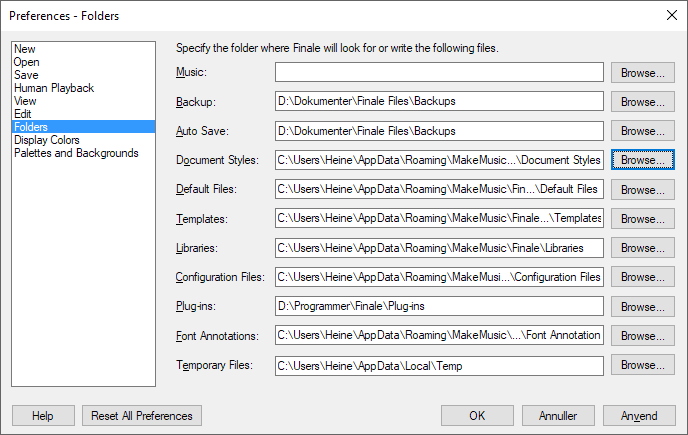
Task: Browse for the Music folder
Action: click(642, 72)
